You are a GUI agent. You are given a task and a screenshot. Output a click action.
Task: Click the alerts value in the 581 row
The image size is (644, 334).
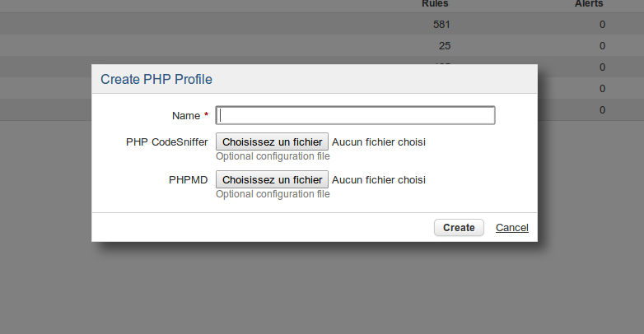(x=602, y=25)
